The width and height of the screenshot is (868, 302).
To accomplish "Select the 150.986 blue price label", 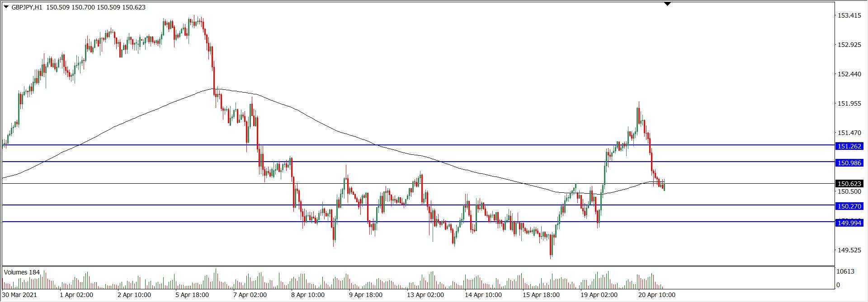I will click(850, 163).
